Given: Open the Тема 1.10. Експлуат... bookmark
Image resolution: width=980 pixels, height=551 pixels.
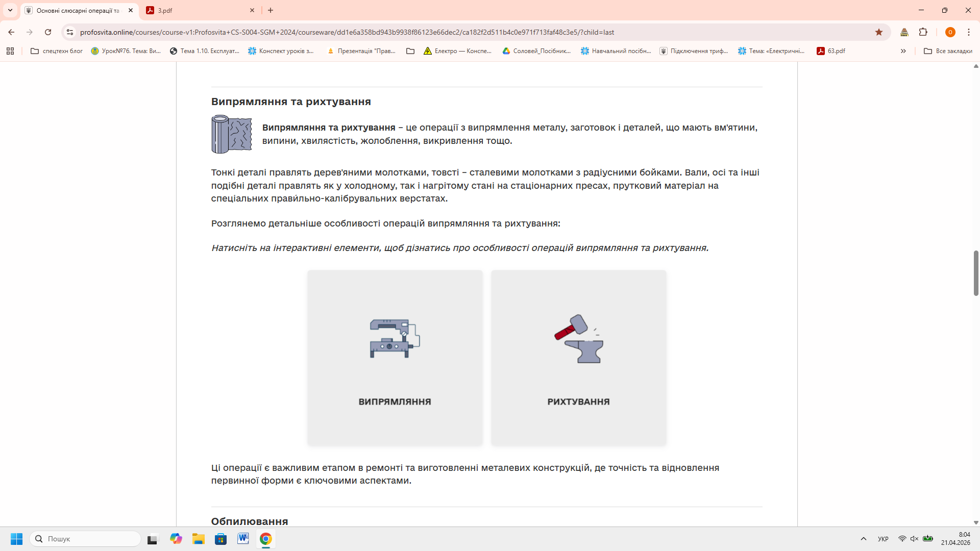Looking at the screenshot, I should click(204, 51).
